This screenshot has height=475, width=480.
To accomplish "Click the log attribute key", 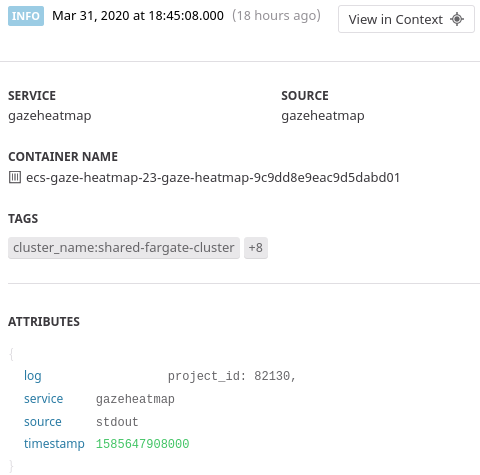I will pos(33,376).
